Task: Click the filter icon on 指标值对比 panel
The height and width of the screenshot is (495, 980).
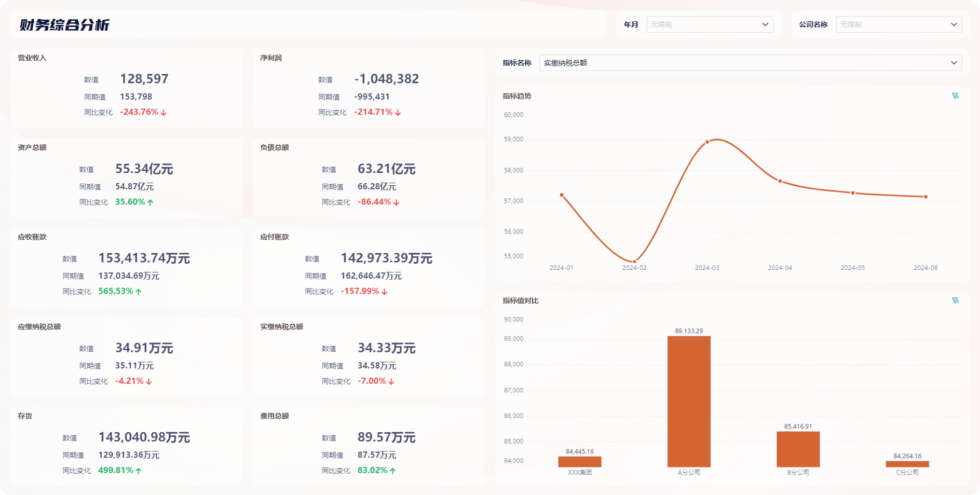Action: (x=955, y=300)
